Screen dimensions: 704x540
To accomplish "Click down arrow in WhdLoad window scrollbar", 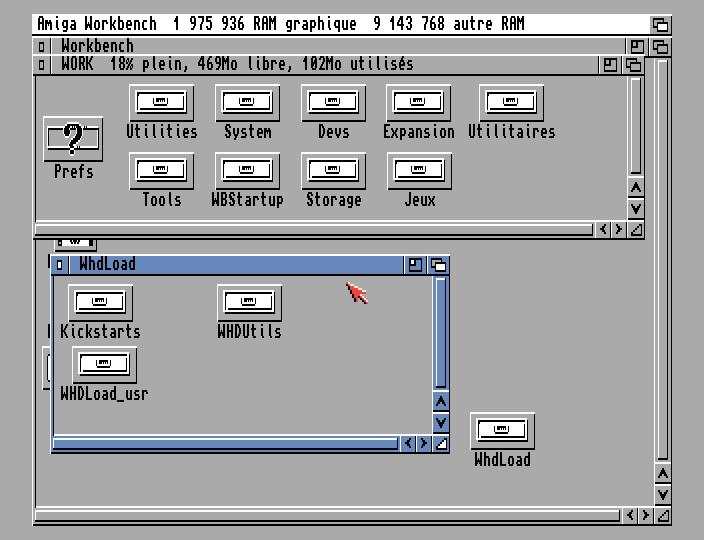I will (441, 422).
